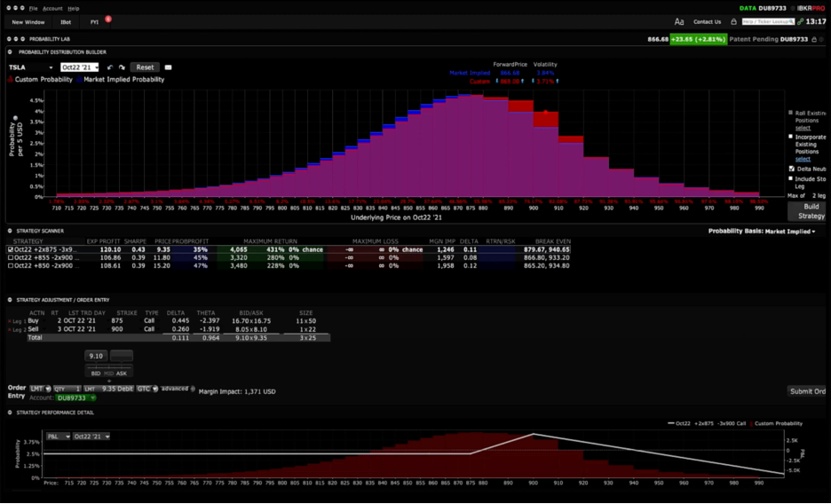Open the Account menu

pos(52,8)
